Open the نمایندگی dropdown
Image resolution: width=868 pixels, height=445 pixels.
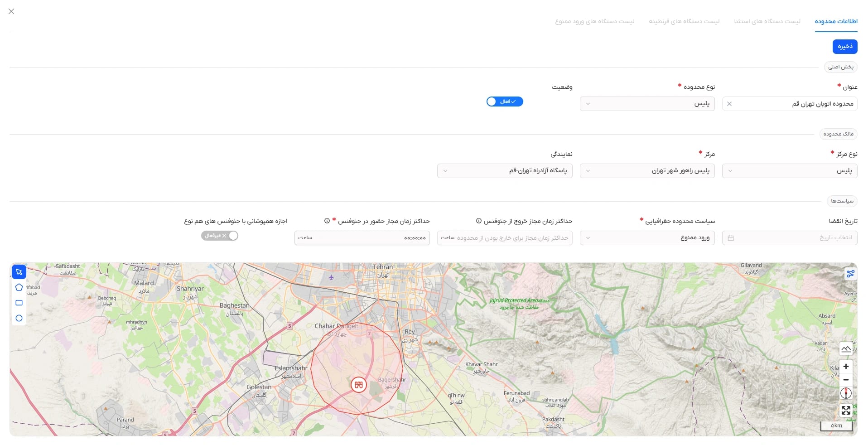[x=505, y=171]
